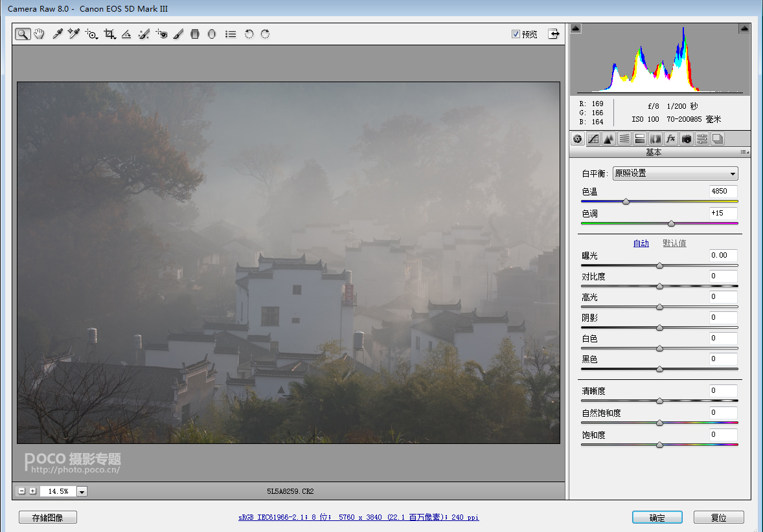Select the Hand tool
The height and width of the screenshot is (532, 763).
click(x=40, y=34)
